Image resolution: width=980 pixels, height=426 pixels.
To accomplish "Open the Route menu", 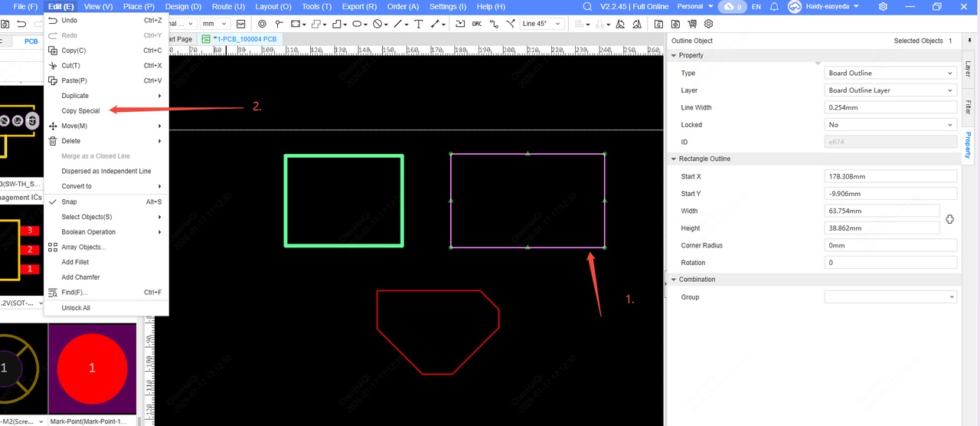I will [228, 7].
